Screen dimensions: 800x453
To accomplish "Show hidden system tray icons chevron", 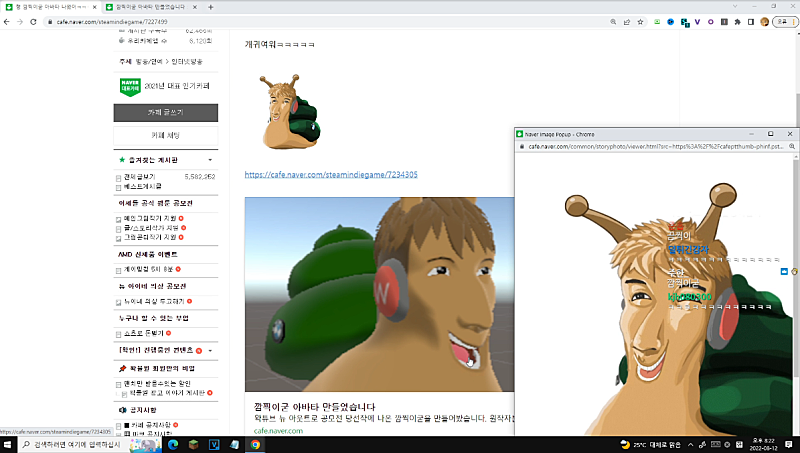I will [x=690, y=445].
